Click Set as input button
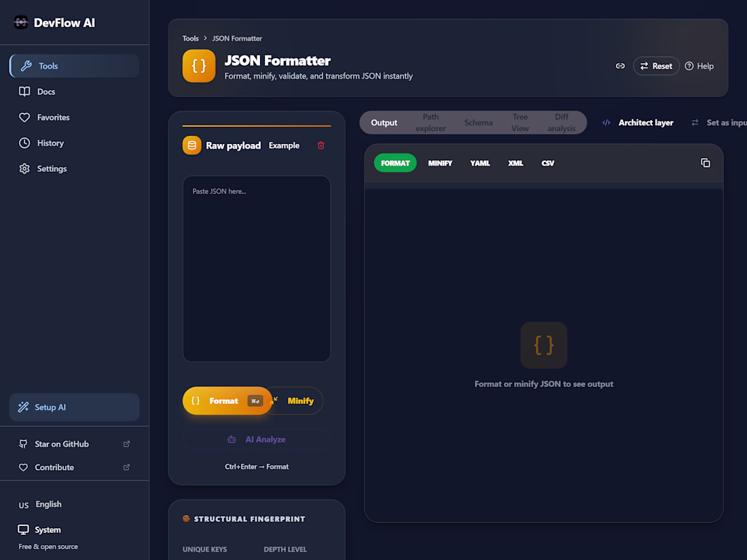Viewport: 747px width, 560px height. coord(718,122)
